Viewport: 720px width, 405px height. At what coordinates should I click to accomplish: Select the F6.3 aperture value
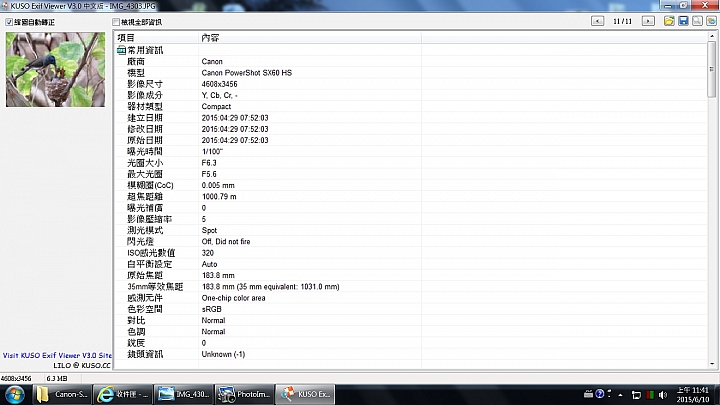point(209,163)
